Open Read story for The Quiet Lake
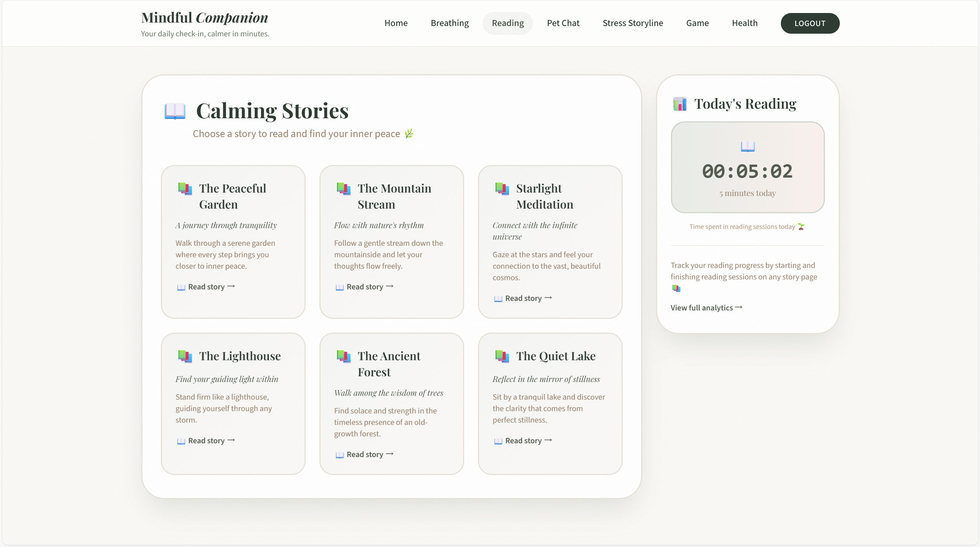 (x=523, y=441)
